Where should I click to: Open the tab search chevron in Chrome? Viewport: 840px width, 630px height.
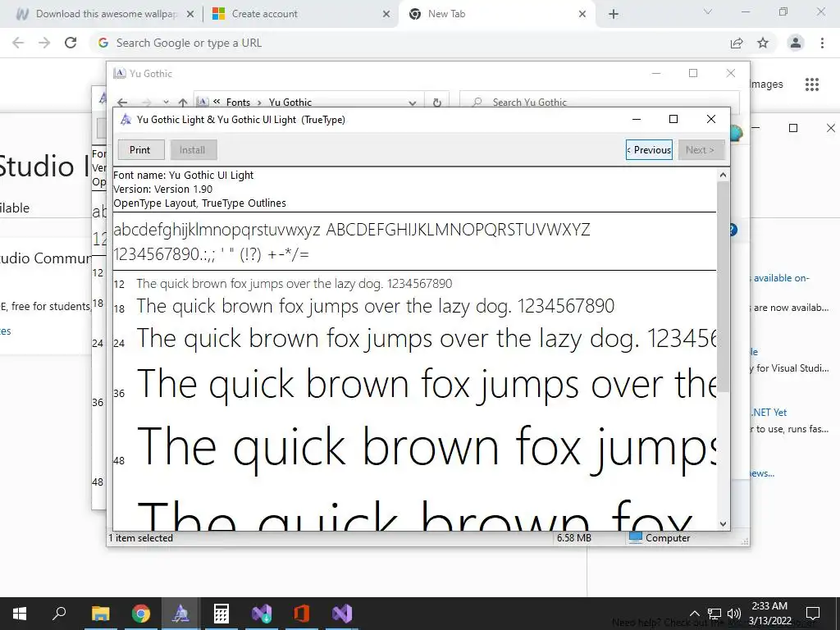pyautogui.click(x=708, y=11)
